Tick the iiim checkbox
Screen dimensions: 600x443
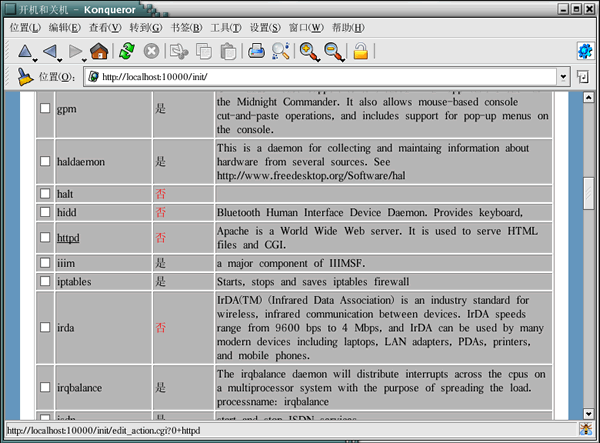point(45,263)
